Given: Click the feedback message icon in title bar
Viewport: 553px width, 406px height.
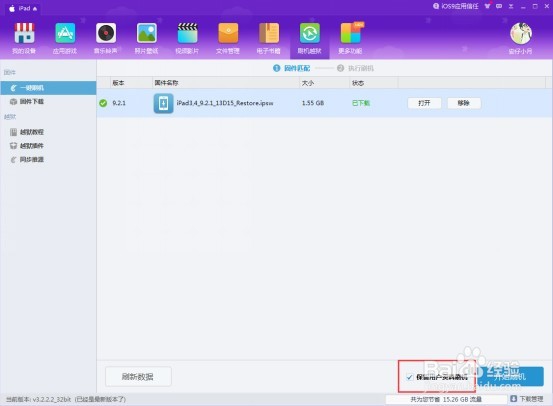Looking at the screenshot, I should (499, 6).
